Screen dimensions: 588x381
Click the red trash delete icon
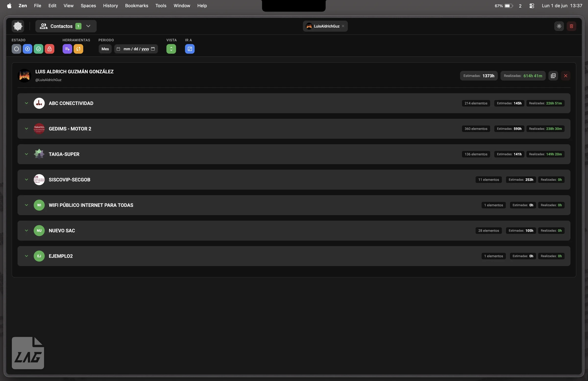pos(571,26)
